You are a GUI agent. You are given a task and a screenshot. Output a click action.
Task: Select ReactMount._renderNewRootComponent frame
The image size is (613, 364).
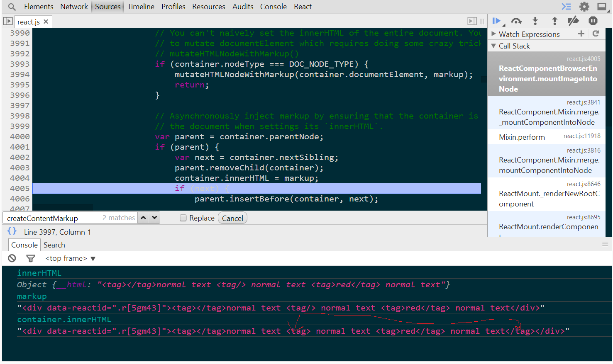547,194
